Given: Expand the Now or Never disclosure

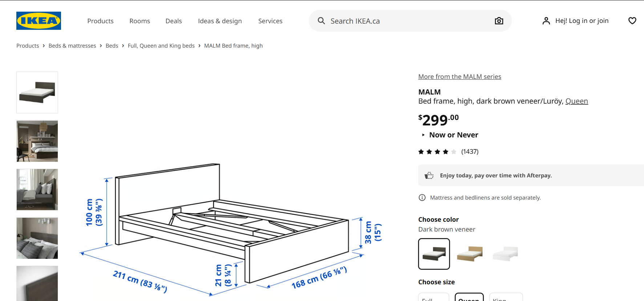Looking at the screenshot, I should (450, 135).
